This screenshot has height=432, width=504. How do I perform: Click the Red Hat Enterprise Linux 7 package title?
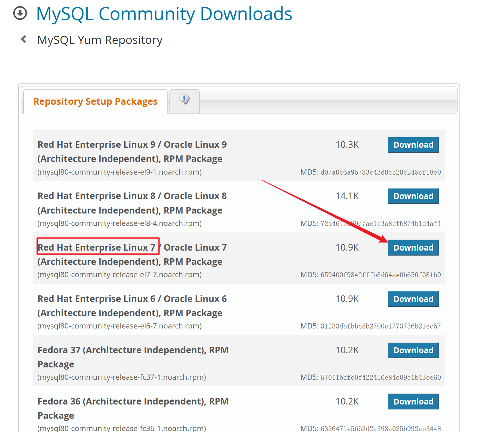coord(132,255)
